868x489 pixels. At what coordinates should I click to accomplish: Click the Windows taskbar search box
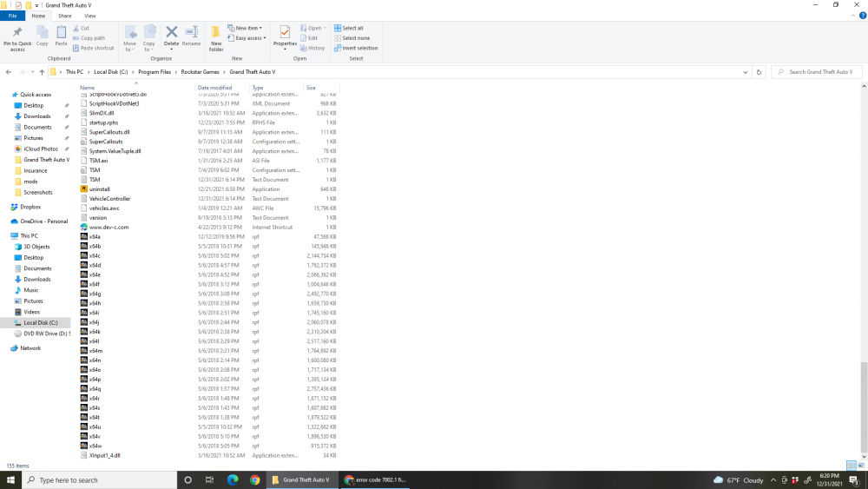click(x=100, y=480)
